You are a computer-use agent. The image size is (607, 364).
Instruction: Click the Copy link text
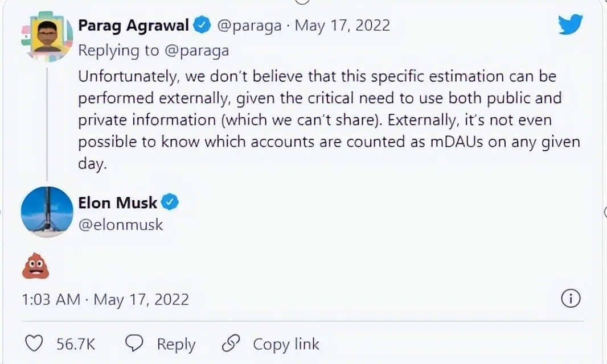pos(286,344)
